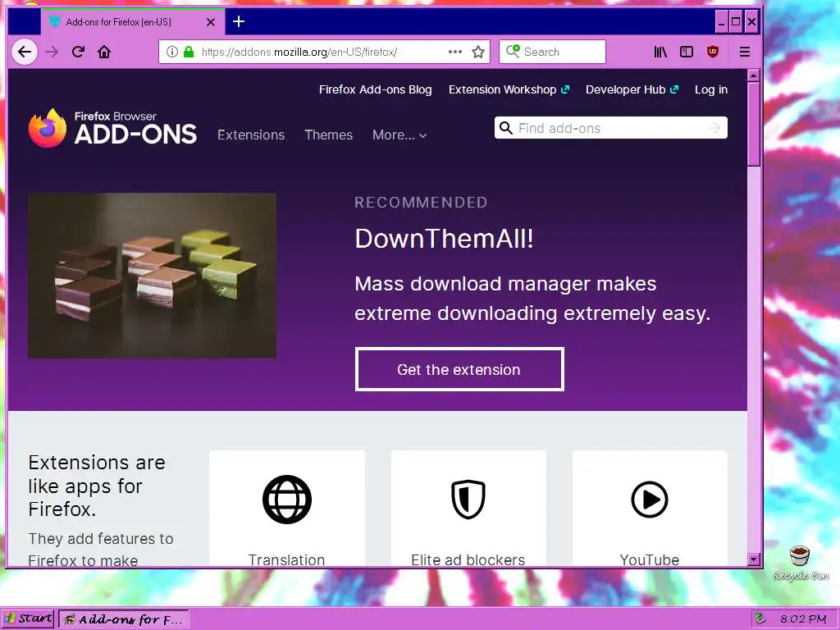Bookmark this page with the star
This screenshot has height=630, width=840.
click(x=478, y=52)
